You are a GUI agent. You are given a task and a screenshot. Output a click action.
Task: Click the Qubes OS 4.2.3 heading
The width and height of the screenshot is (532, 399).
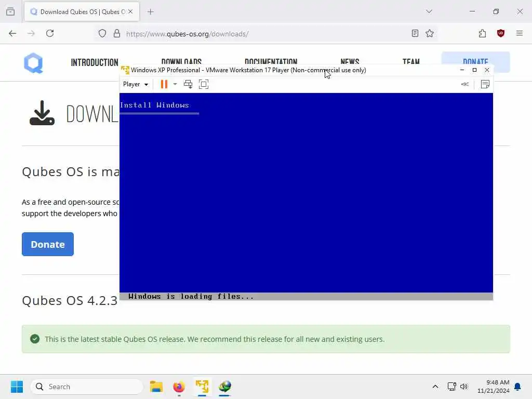70,301
